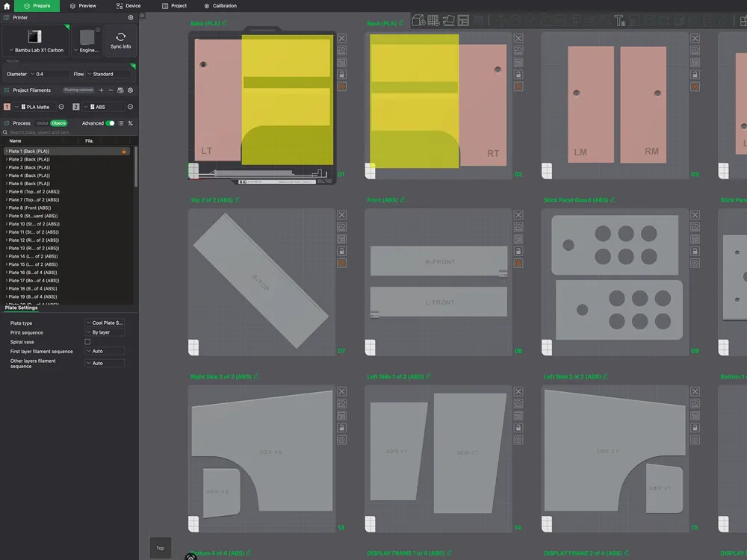The width and height of the screenshot is (747, 560).
Task: Open Print sequence By layer dropdown
Action: tap(105, 332)
